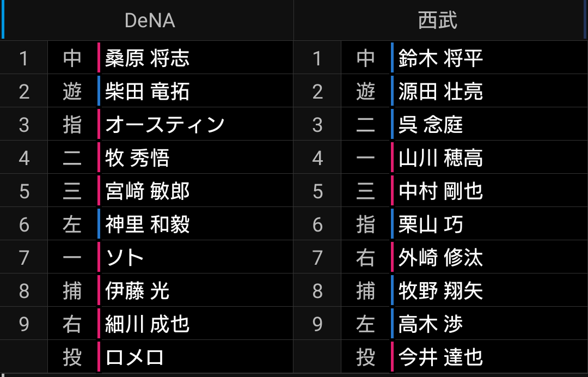
Task: Open player 鈴木 将平
Action: (440, 58)
